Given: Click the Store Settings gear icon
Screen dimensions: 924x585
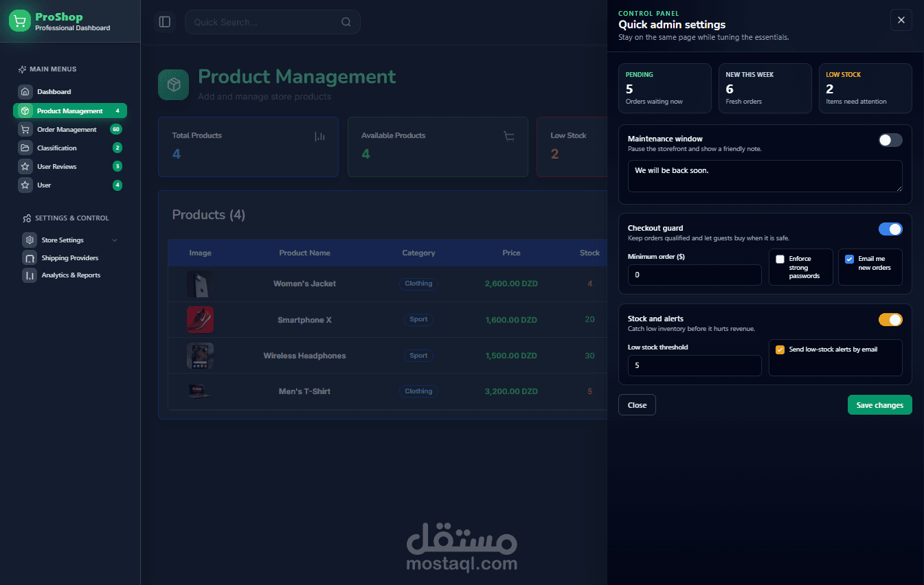Looking at the screenshot, I should click(30, 240).
